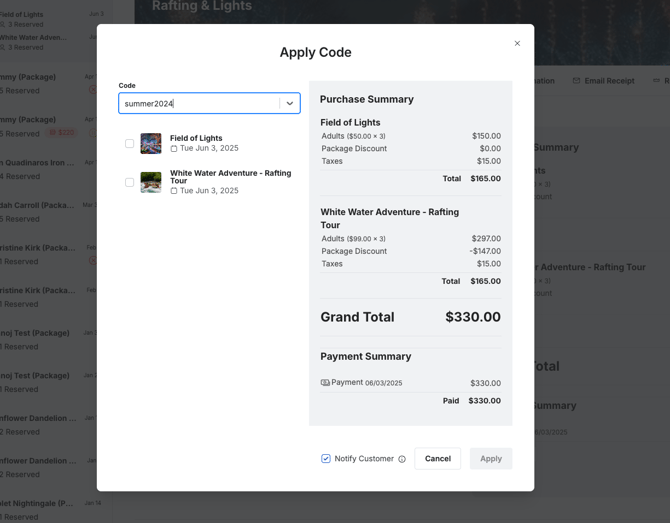Click the Payment Summary heading
This screenshot has height=523, width=670.
[x=366, y=356]
